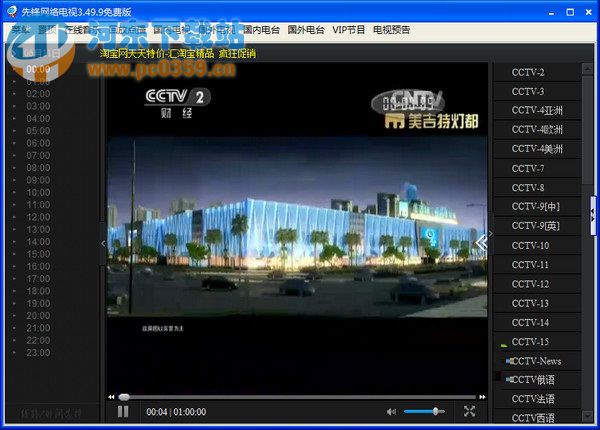Switch to channel CCTV-4欧洲

(537, 130)
